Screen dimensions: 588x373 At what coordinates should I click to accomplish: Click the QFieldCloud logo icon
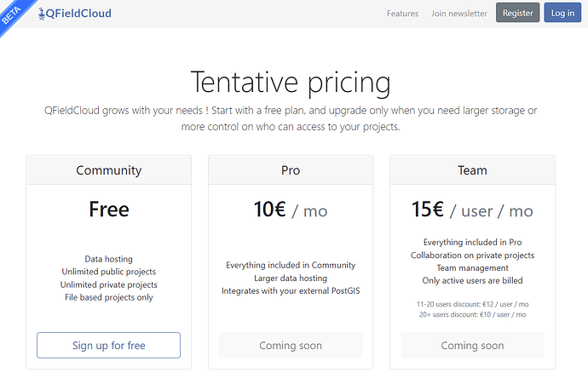(x=42, y=14)
